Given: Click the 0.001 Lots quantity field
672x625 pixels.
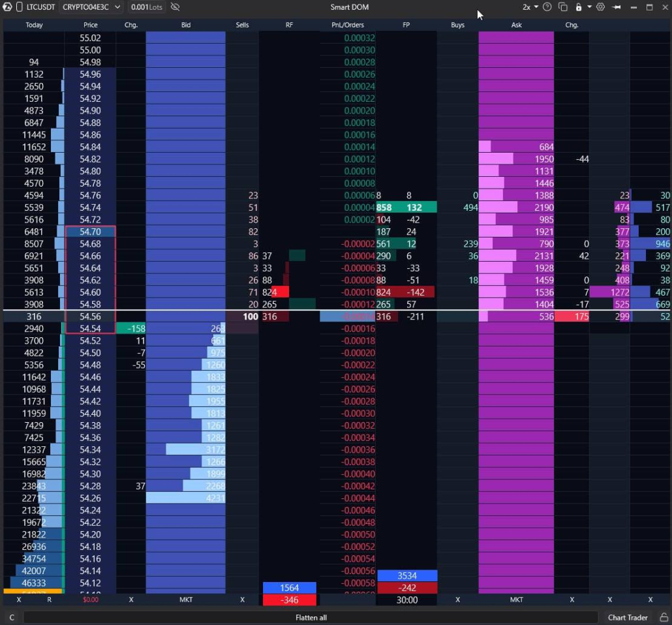Looking at the screenshot, I should (x=147, y=7).
